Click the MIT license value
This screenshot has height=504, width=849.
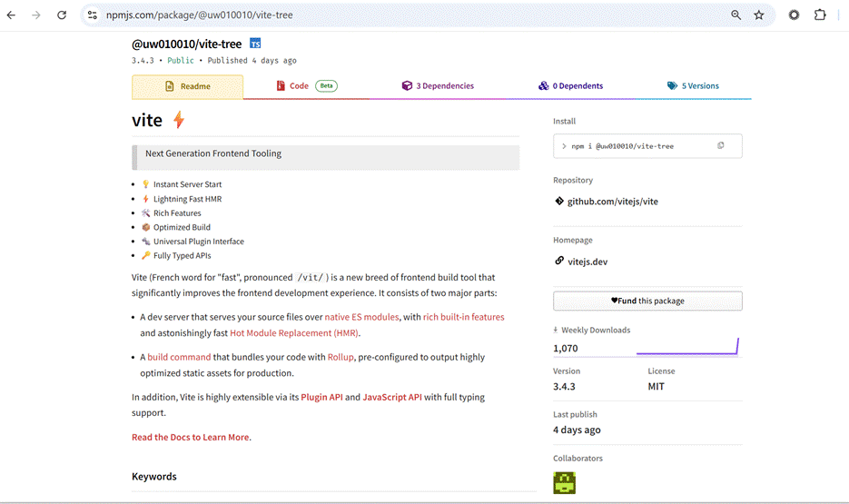click(x=656, y=387)
